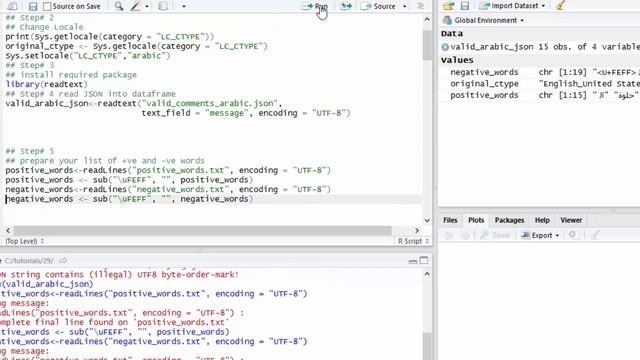Go to next plot arrow
Screen dimensions: 640x360
click(465, 236)
